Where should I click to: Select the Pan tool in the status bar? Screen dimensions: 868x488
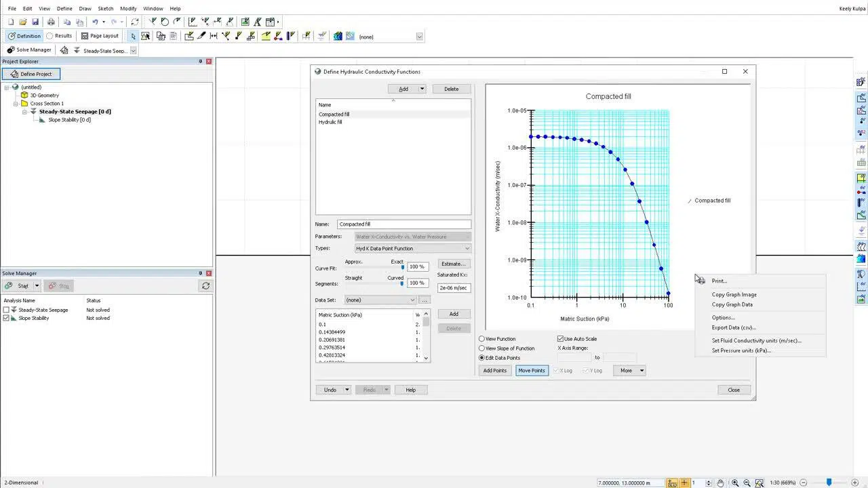[x=720, y=483]
